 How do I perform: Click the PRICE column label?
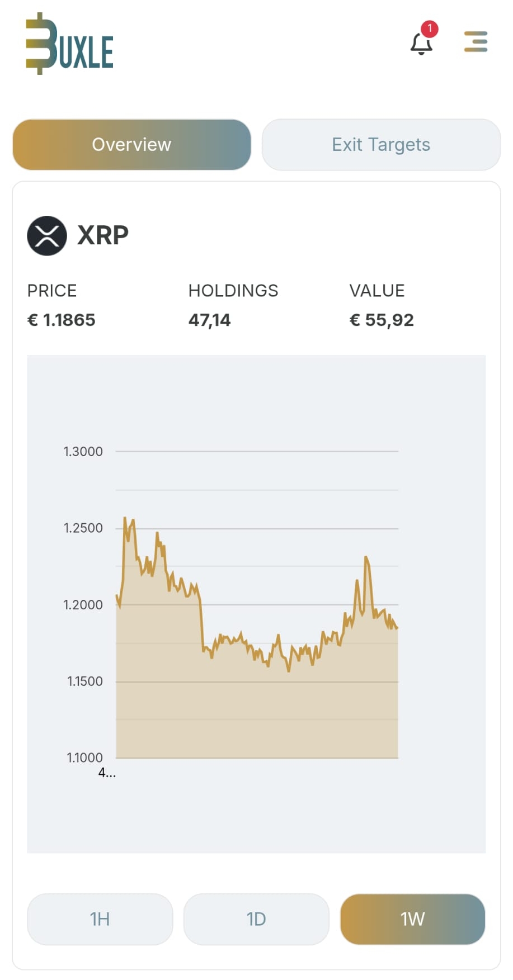[52, 291]
